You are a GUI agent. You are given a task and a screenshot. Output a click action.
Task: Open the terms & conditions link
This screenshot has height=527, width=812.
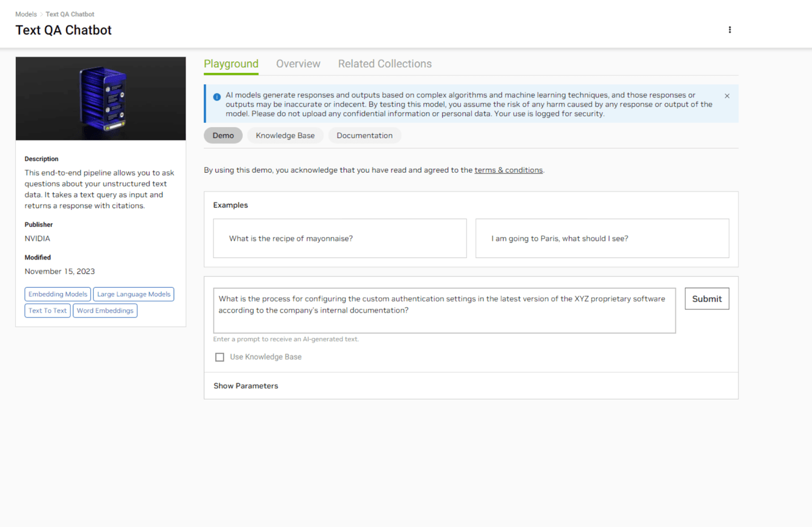coord(508,169)
